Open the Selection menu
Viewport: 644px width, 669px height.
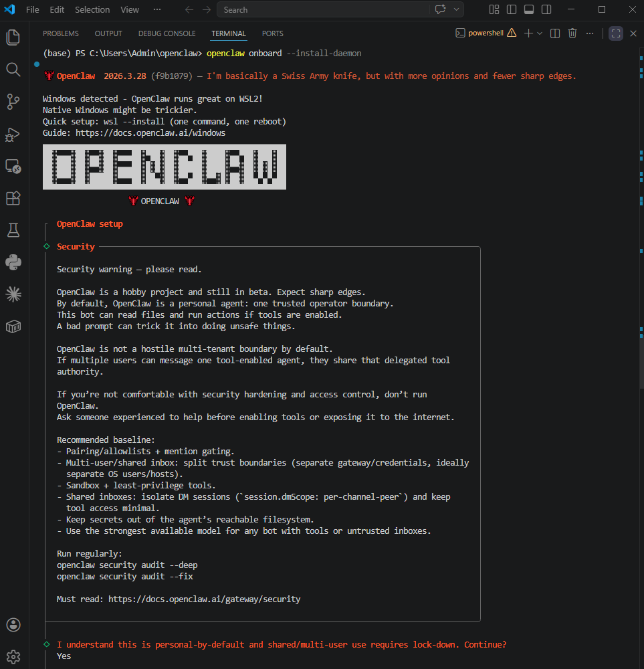click(x=92, y=9)
